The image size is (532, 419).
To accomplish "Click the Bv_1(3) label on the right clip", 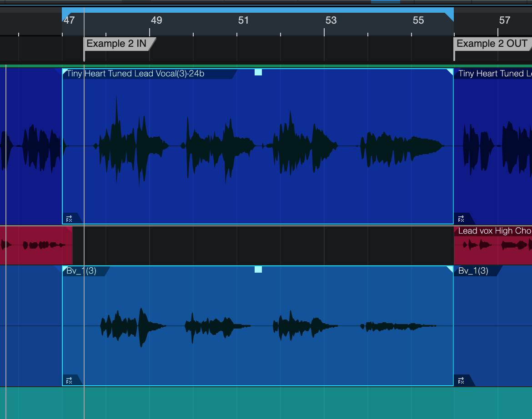I will (473, 271).
